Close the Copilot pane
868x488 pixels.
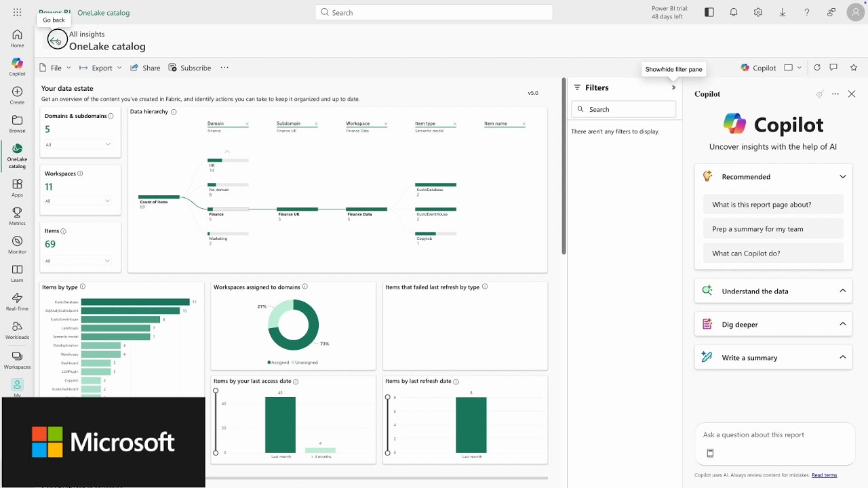[852, 94]
